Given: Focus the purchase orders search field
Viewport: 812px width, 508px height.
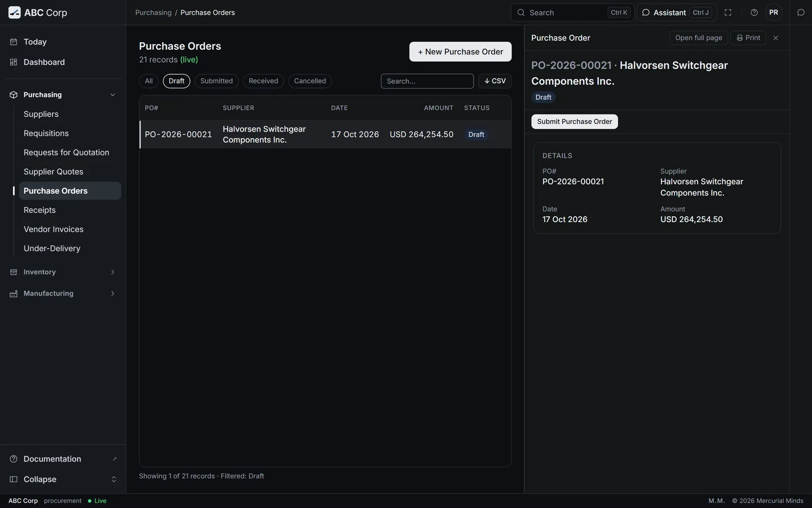Looking at the screenshot, I should coord(427,81).
